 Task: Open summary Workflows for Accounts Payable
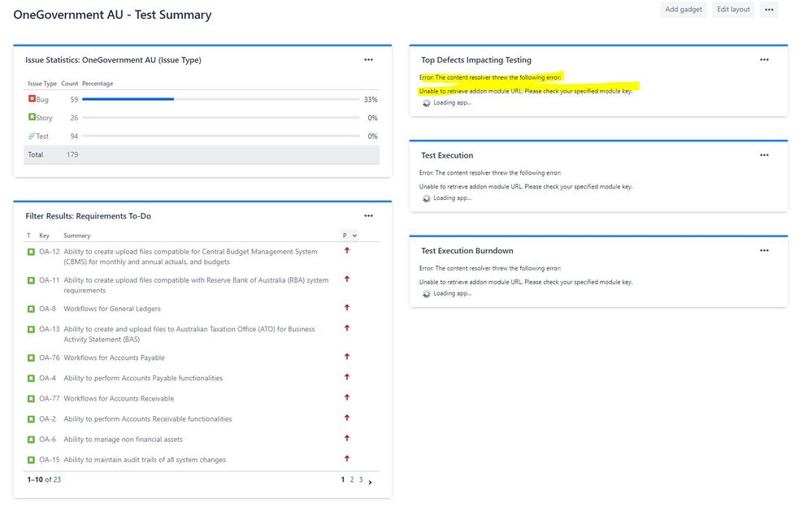[114, 357]
